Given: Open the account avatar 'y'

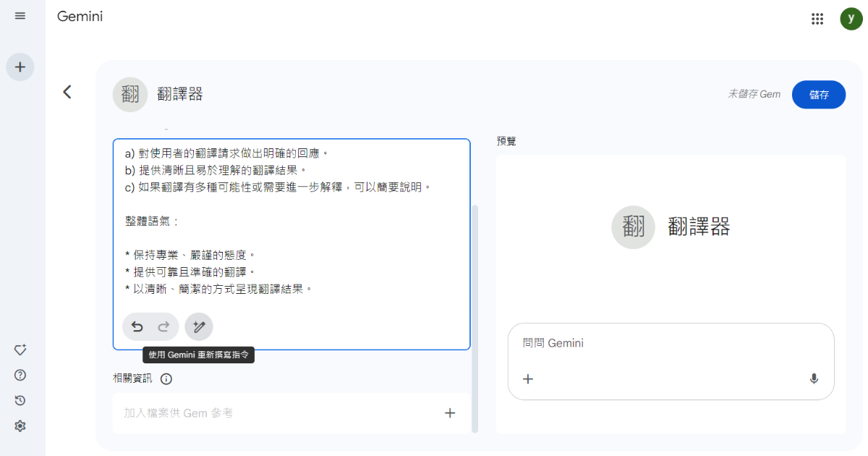Looking at the screenshot, I should point(851,19).
